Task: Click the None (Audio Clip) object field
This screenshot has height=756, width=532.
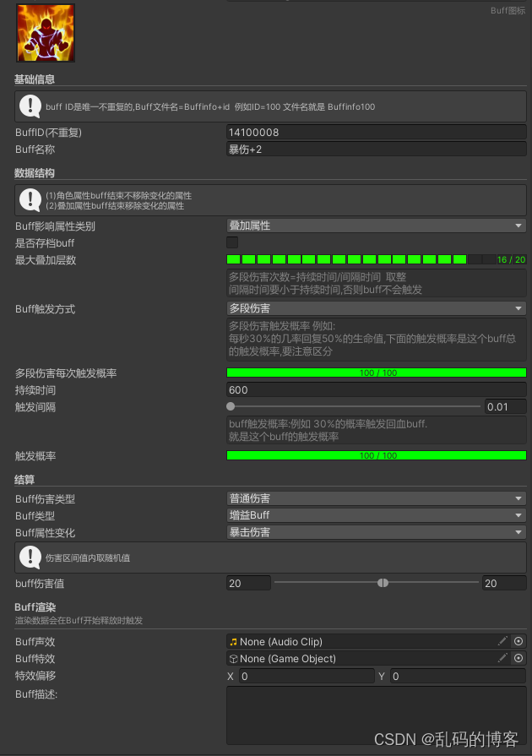Action: [x=377, y=641]
